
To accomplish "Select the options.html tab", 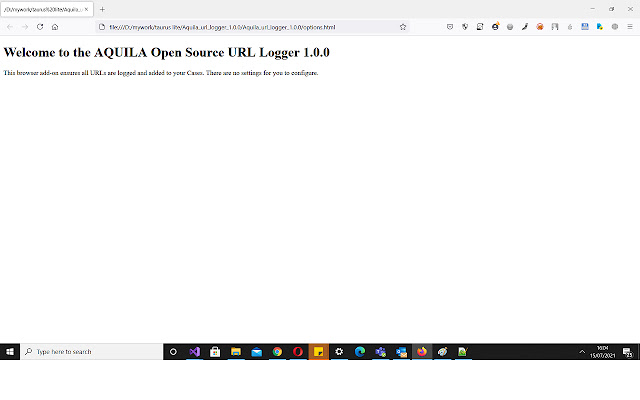I will pos(47,9).
